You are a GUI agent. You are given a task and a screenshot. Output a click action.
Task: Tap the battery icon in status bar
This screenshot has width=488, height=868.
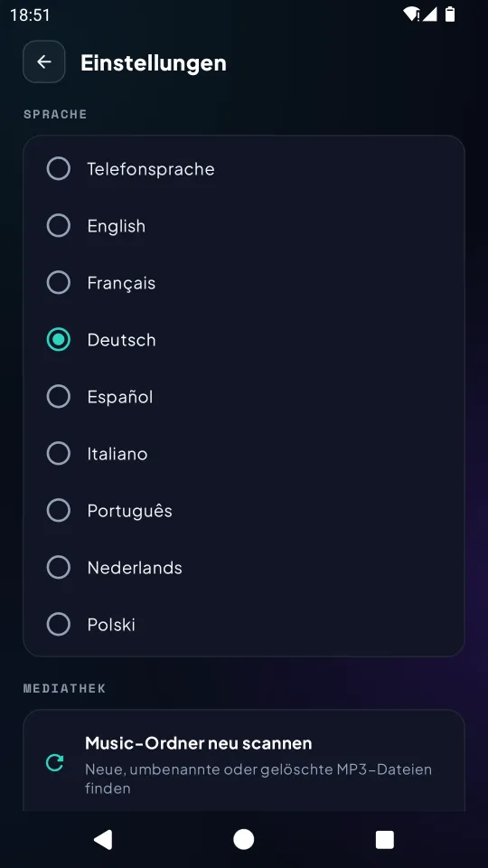pyautogui.click(x=450, y=14)
